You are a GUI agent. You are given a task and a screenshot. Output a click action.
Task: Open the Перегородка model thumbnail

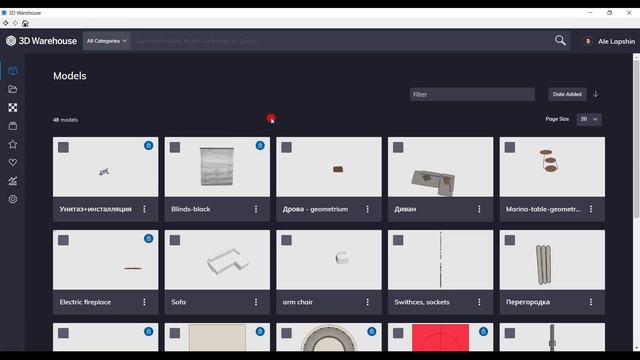pyautogui.click(x=552, y=260)
